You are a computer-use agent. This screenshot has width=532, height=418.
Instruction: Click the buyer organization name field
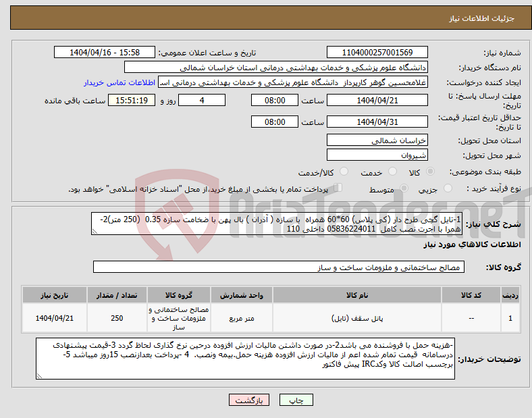[x=276, y=67]
